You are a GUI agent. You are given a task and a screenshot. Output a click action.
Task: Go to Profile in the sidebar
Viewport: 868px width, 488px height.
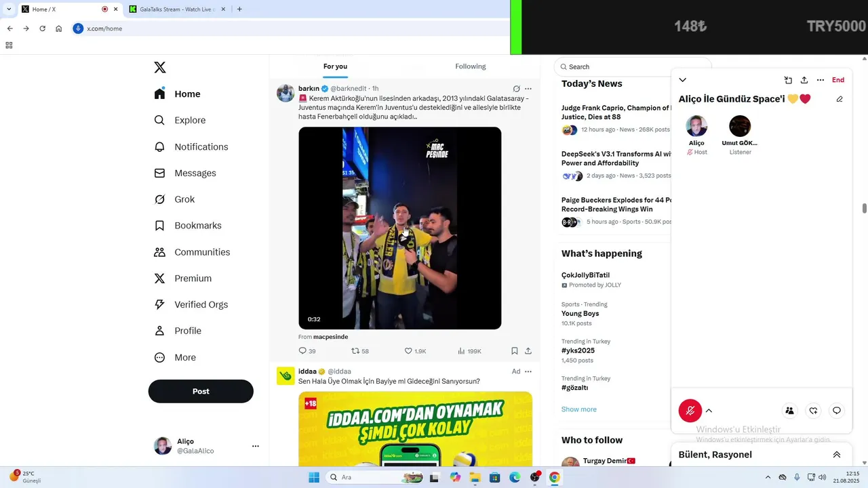(x=178, y=331)
